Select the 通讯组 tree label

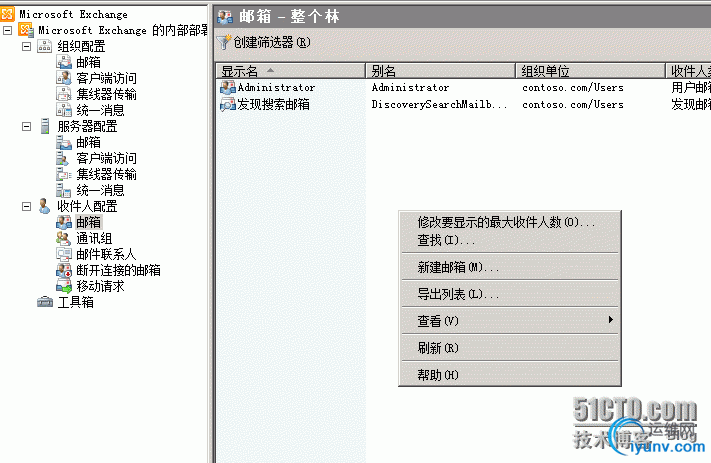(94, 239)
